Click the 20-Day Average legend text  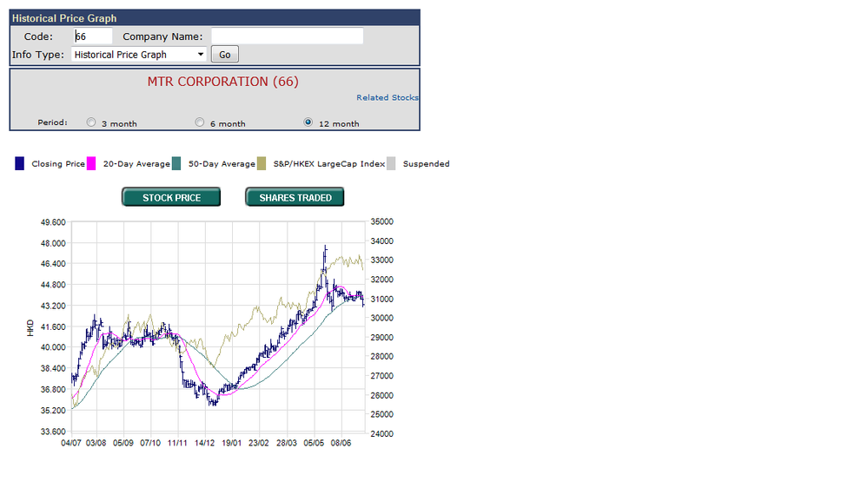136,164
